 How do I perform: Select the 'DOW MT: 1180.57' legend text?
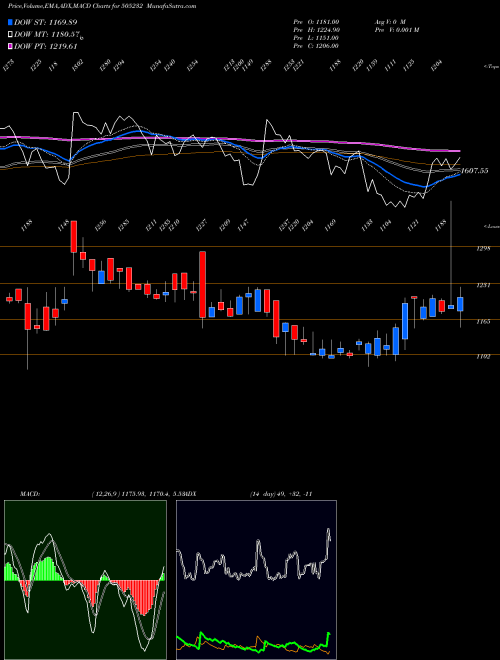coord(47,35)
